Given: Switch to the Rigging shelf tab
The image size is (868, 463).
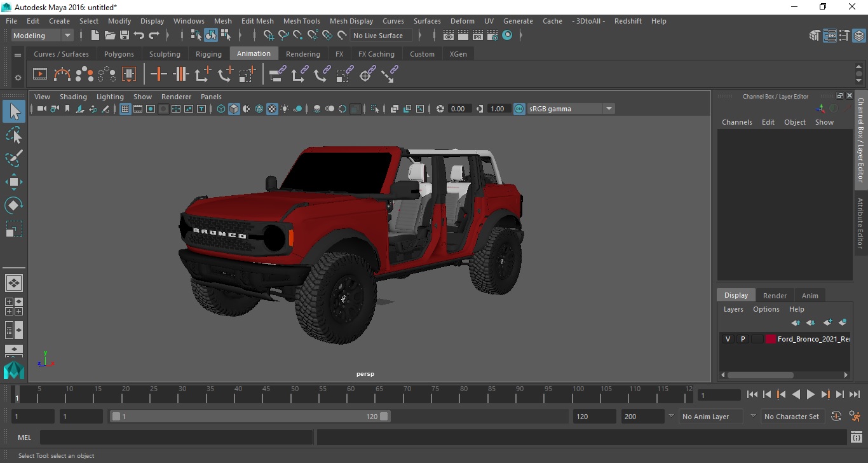Looking at the screenshot, I should point(208,54).
